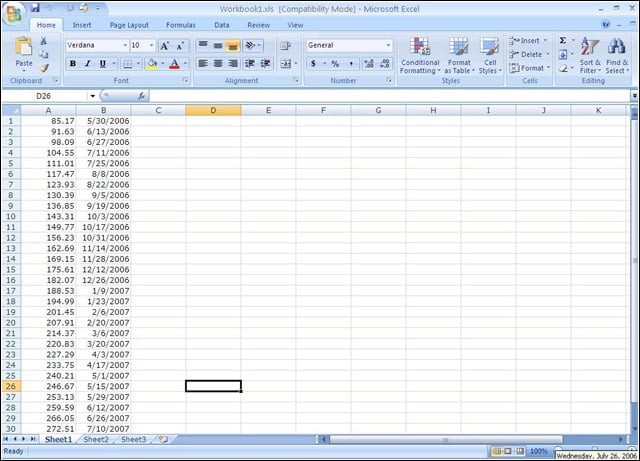This screenshot has width=640, height=461.
Task: Center text horizontally in cell
Action: [218, 63]
